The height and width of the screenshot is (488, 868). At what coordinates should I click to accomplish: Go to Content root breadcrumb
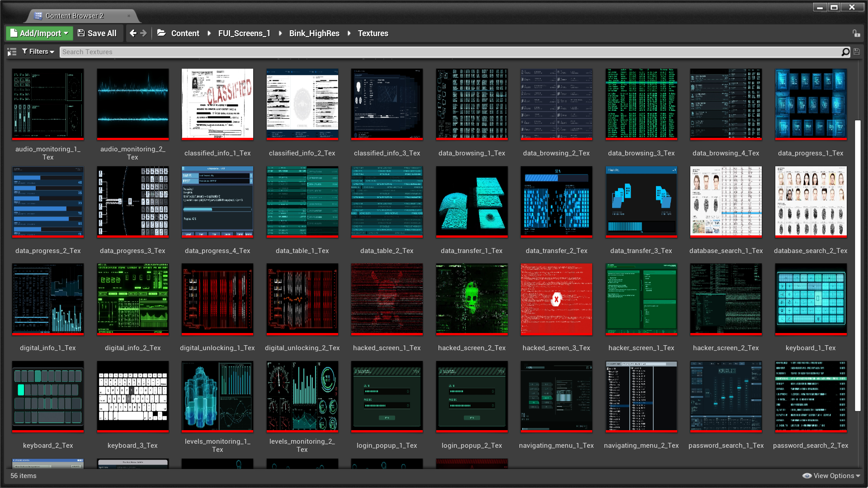pyautogui.click(x=185, y=33)
